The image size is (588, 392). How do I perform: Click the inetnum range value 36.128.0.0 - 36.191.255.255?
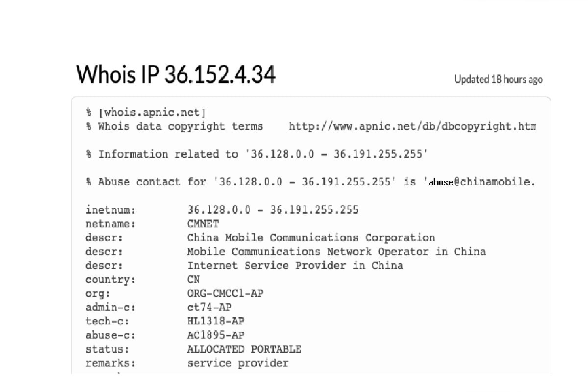273,210
